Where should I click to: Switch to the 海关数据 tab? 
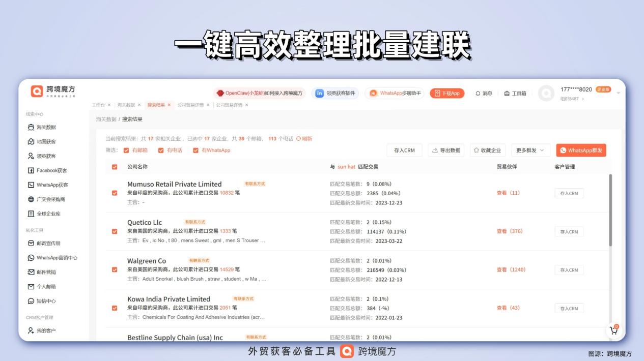(126, 105)
